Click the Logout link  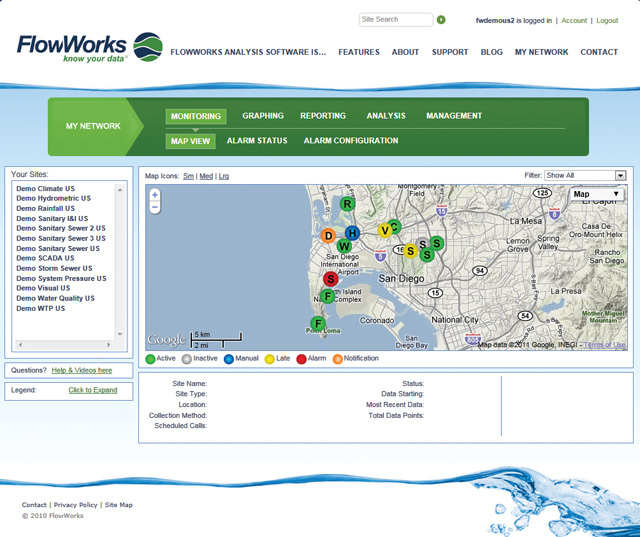click(x=607, y=20)
